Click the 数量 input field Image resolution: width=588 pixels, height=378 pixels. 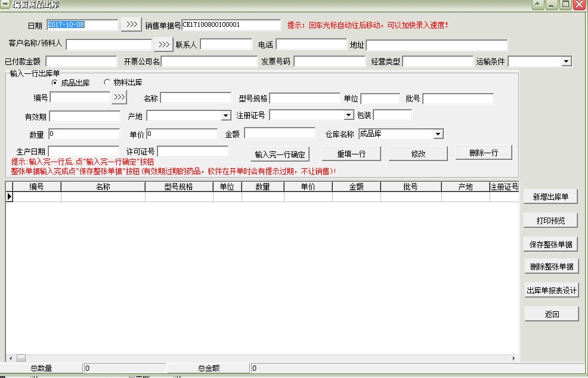[x=84, y=134]
